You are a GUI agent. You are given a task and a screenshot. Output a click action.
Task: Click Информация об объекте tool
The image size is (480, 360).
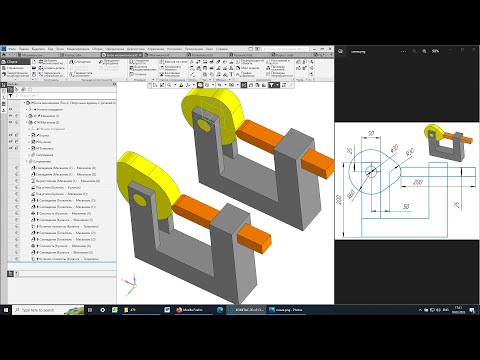point(250,62)
